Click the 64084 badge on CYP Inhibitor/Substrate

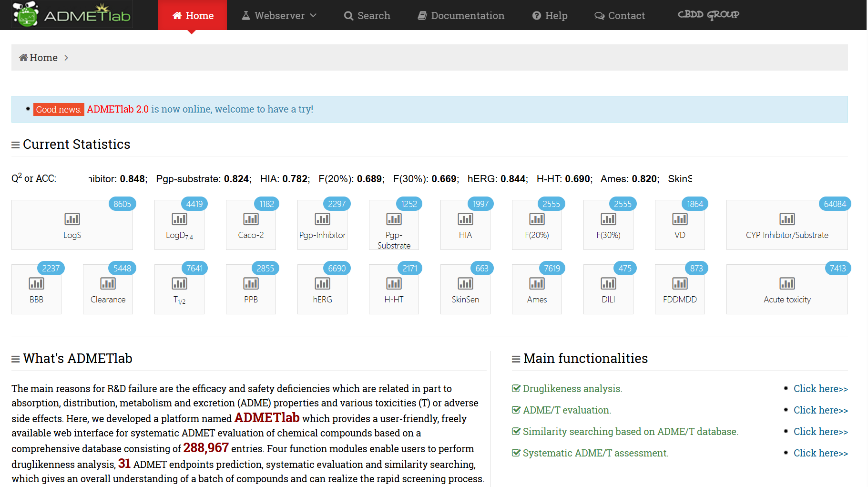(x=835, y=204)
